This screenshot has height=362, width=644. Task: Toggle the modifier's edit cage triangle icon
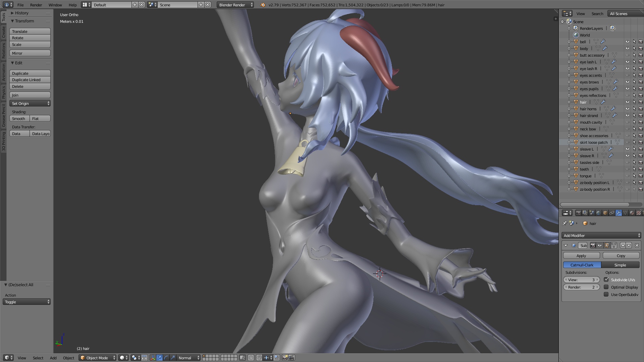(x=614, y=245)
